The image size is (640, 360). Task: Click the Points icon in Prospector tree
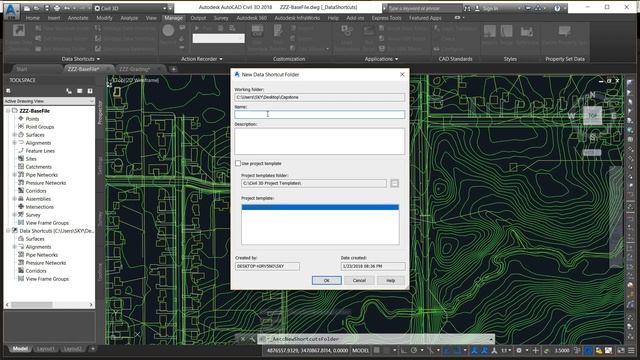[x=21, y=119]
